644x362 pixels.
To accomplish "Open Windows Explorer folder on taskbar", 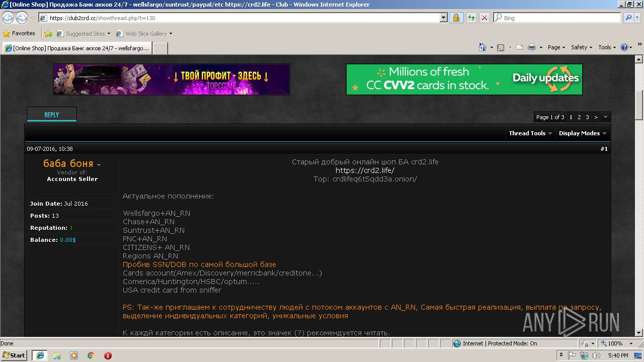I will click(57, 355).
